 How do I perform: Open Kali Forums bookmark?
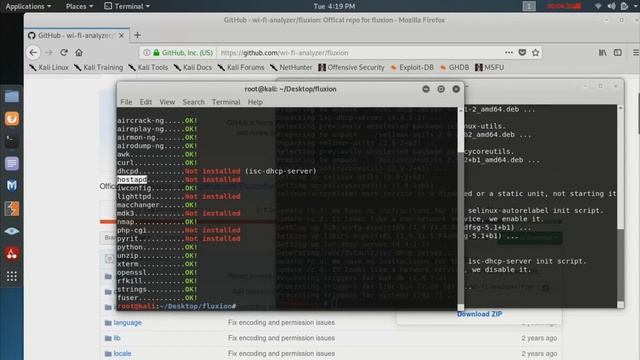241,67
